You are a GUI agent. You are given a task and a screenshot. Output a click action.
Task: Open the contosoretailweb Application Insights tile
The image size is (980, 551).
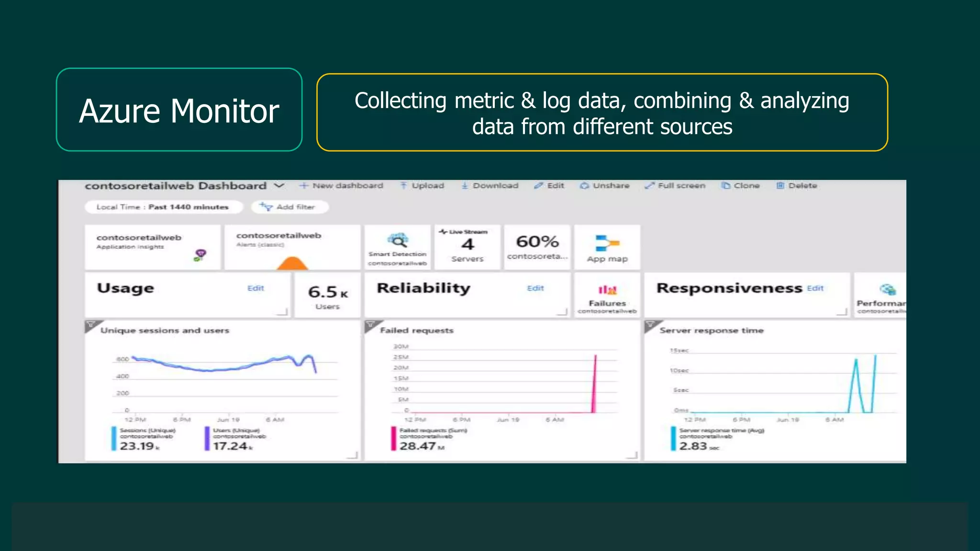153,247
